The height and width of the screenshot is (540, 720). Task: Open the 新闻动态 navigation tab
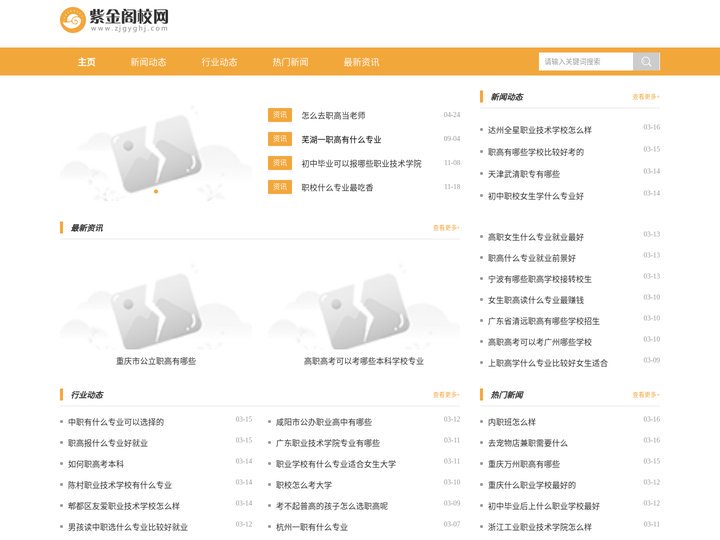[148, 62]
